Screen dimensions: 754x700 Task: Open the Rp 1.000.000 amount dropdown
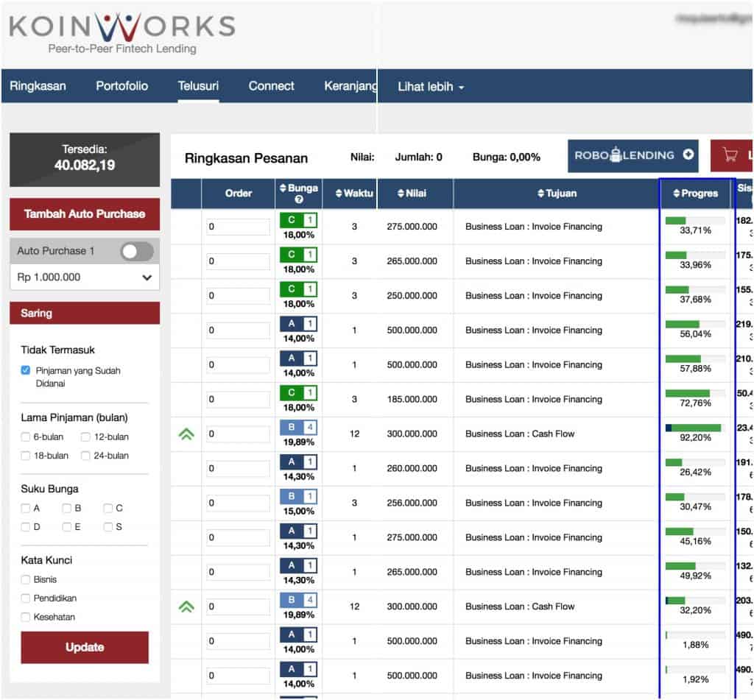(x=84, y=277)
